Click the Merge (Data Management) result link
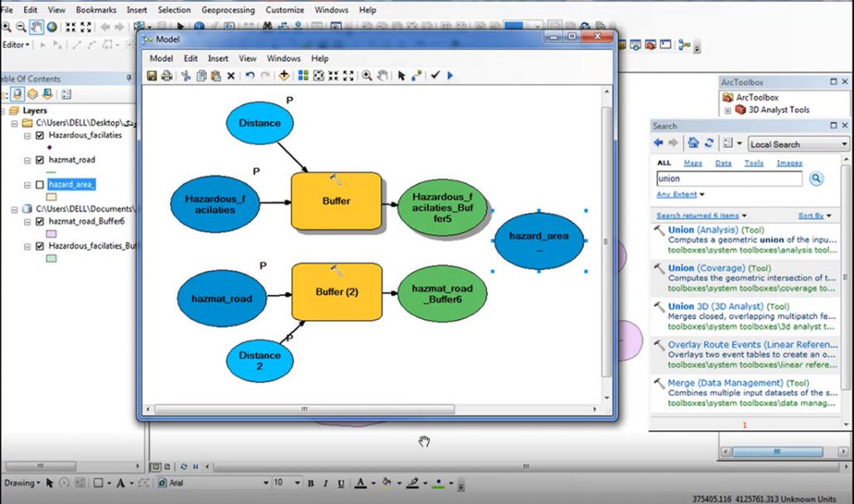Image resolution: width=854 pixels, height=504 pixels. pos(726,383)
